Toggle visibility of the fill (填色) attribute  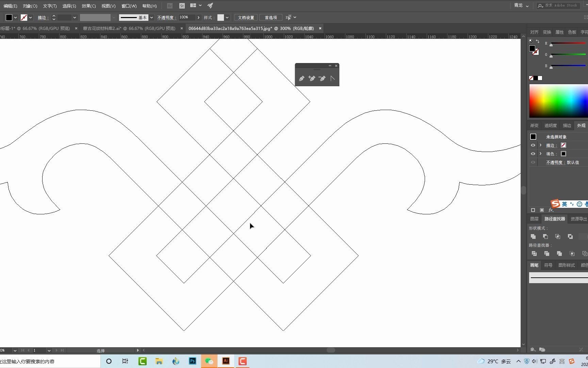533,154
